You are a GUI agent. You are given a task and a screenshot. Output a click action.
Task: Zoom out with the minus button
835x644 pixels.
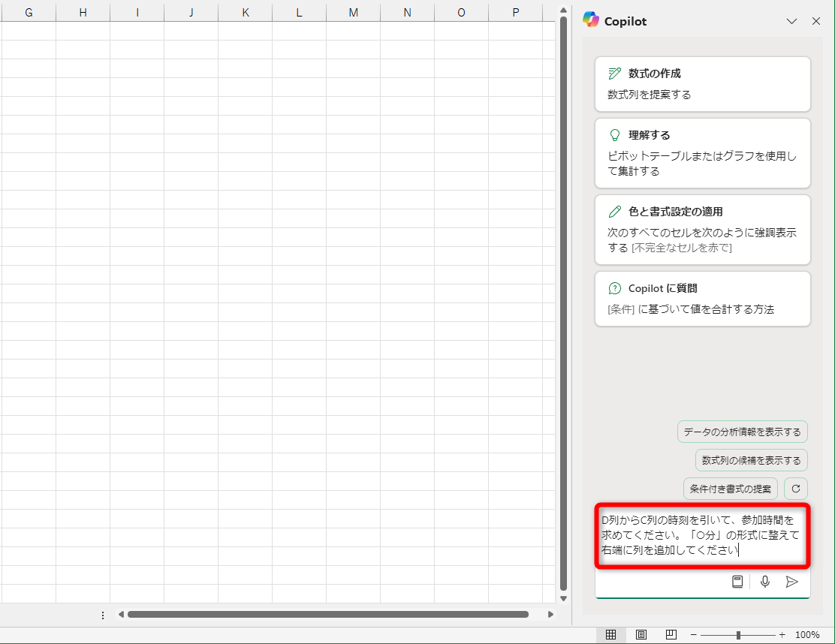click(x=693, y=634)
